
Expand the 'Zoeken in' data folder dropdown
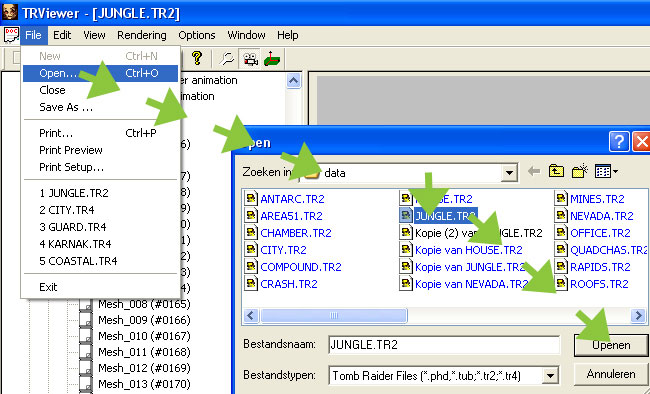pos(509,173)
